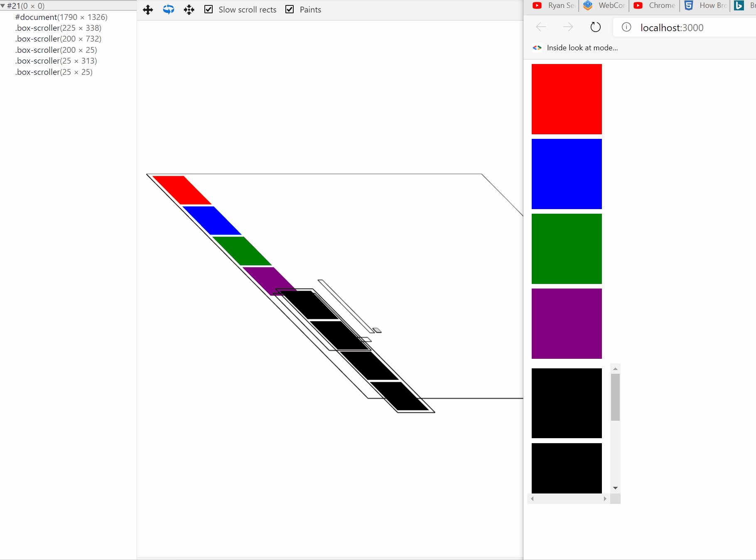
Task: Click the WebComponents favicon
Action: pos(587,5)
